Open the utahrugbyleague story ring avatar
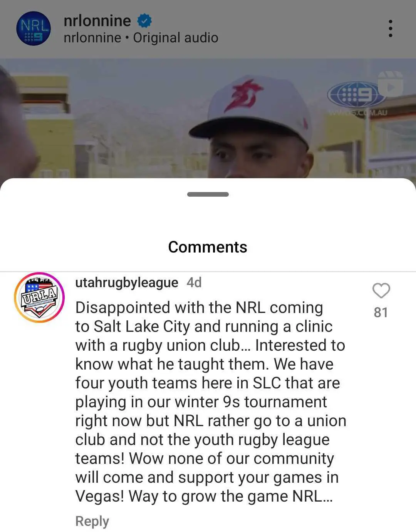This screenshot has height=532, width=416. coord(39,298)
